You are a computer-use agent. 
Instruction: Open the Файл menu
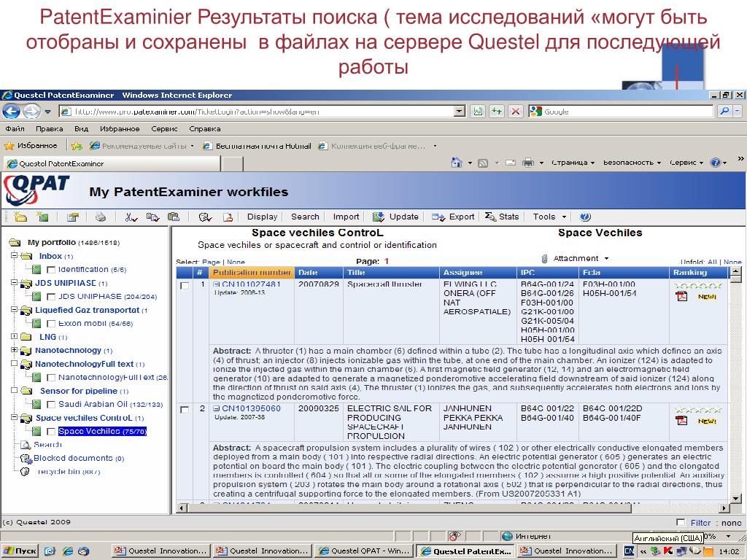tap(15, 128)
